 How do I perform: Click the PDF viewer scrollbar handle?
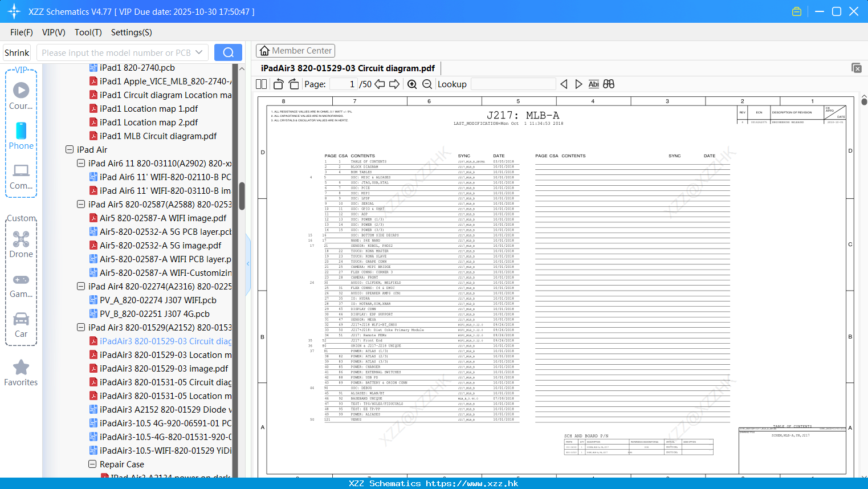click(864, 101)
